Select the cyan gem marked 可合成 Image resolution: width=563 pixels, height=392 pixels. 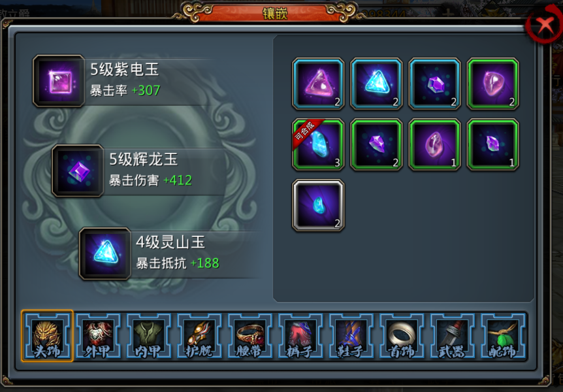click(x=318, y=144)
